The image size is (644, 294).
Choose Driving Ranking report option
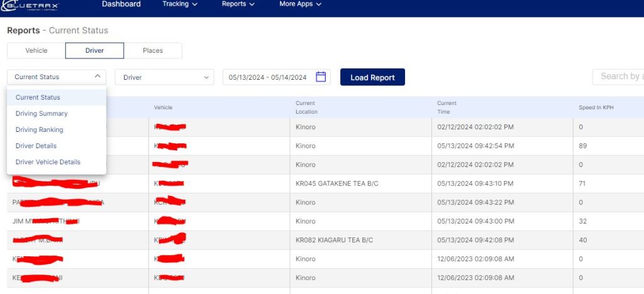39,129
